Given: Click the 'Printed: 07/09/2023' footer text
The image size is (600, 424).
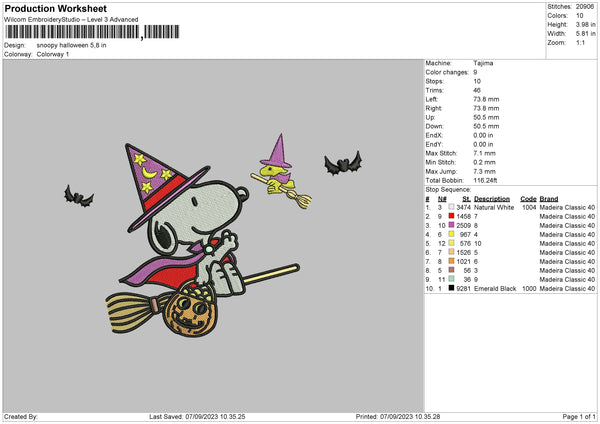Looking at the screenshot, I should tap(398, 416).
